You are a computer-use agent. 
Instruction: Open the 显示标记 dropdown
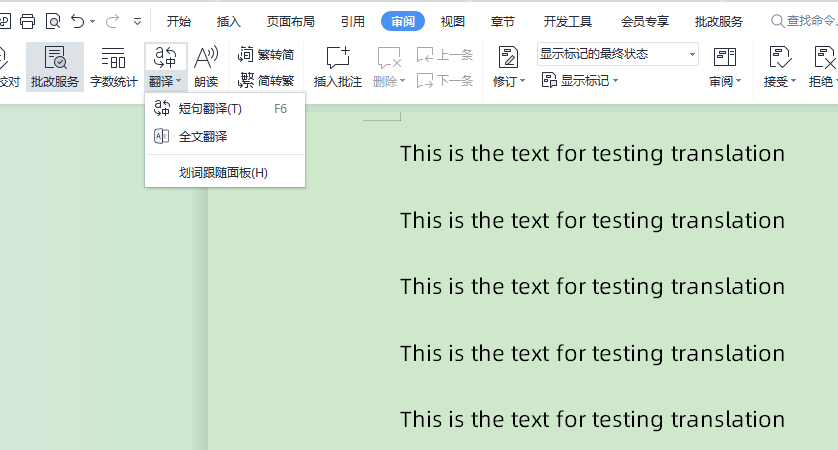(580, 81)
